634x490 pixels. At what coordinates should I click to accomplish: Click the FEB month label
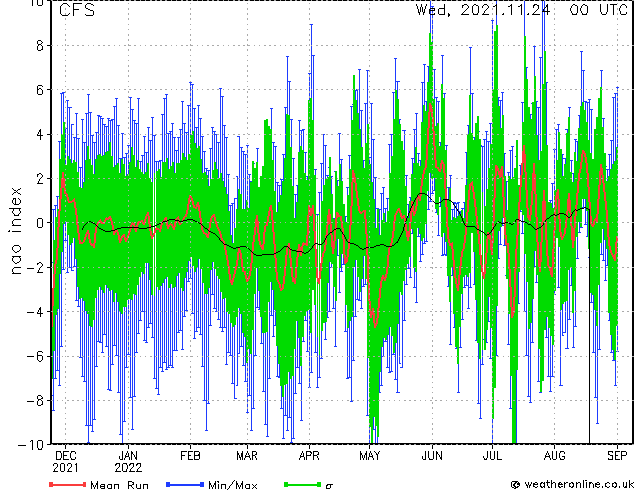190,456
